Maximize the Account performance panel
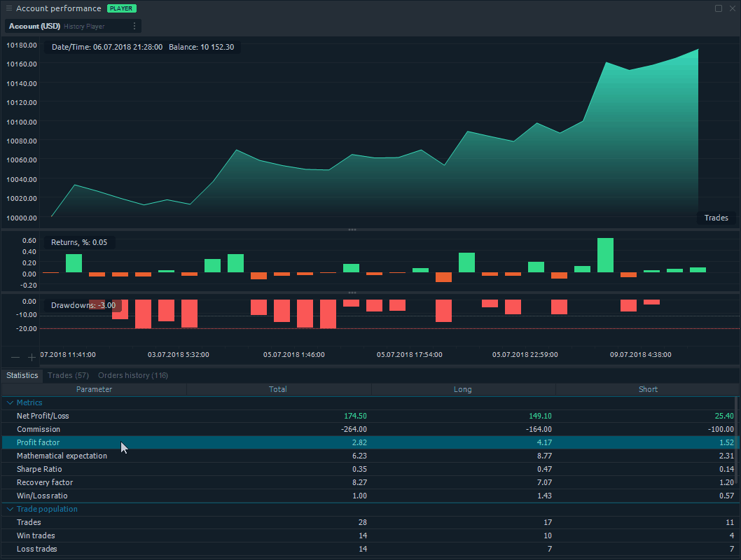Screen dimensions: 741x560 [719, 8]
